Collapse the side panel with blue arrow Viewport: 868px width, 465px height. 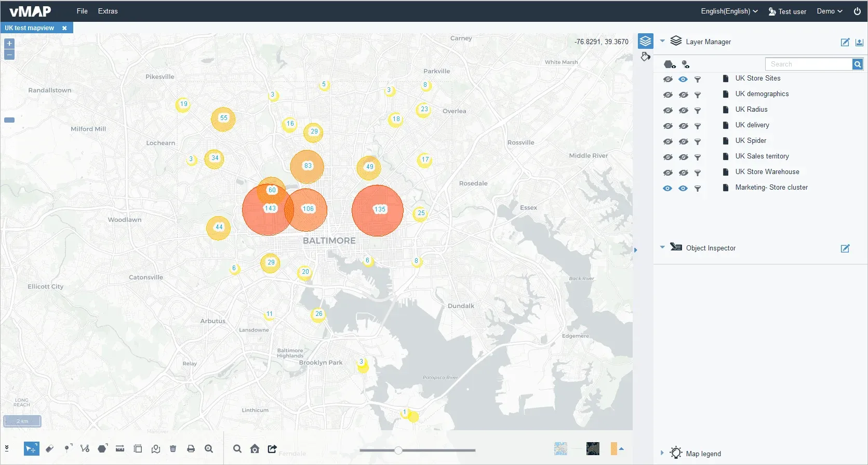635,250
